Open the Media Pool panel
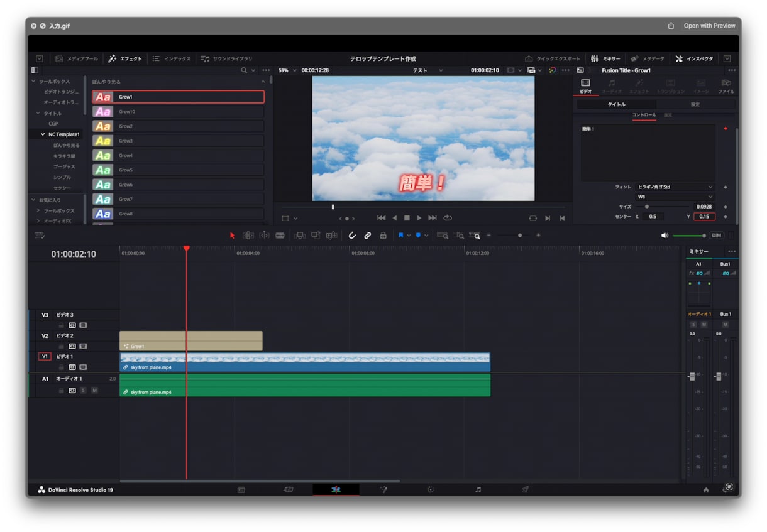Screen dimensions: 767x532 [x=77, y=58]
